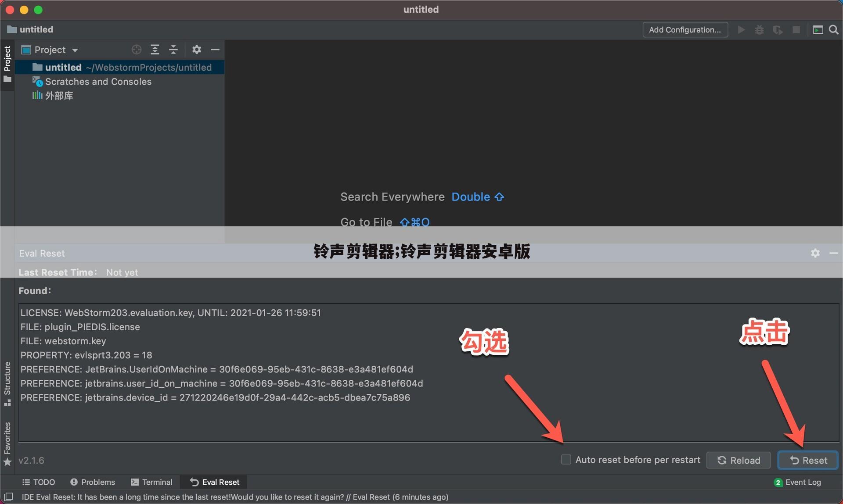Open the Project view dropdown

tap(50, 50)
